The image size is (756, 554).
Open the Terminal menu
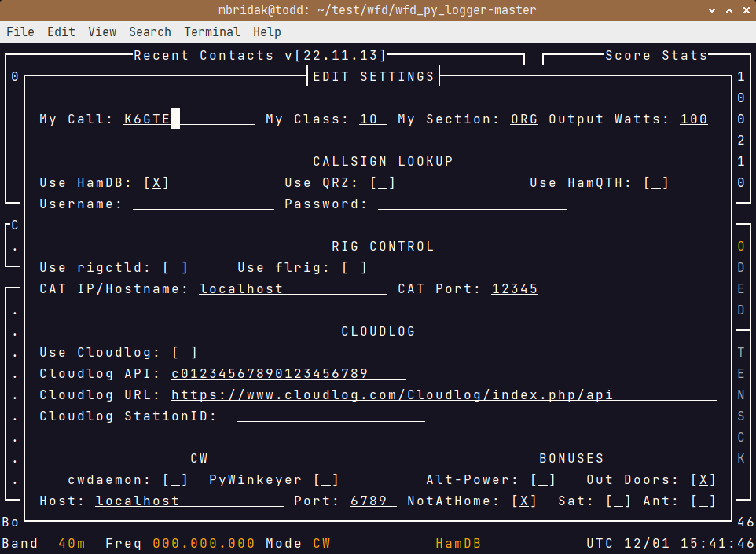click(x=212, y=31)
